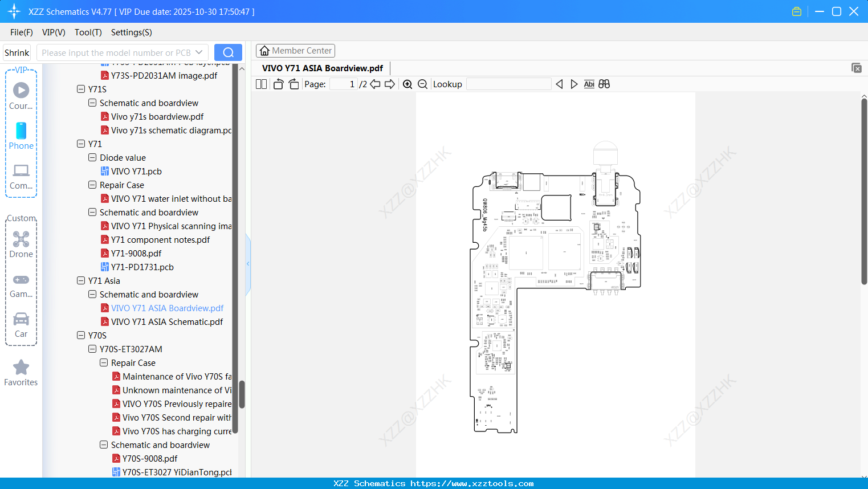
Task: Find previous lookup result
Action: click(559, 84)
